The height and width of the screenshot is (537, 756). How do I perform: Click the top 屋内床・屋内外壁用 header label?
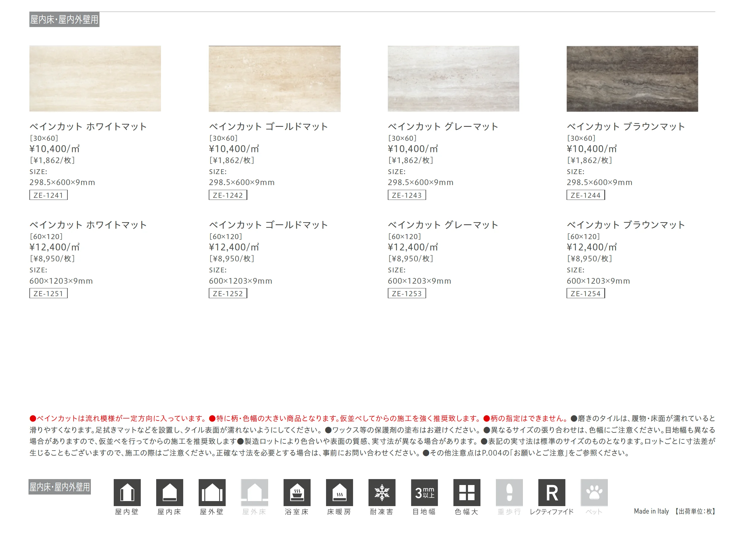[x=64, y=20]
